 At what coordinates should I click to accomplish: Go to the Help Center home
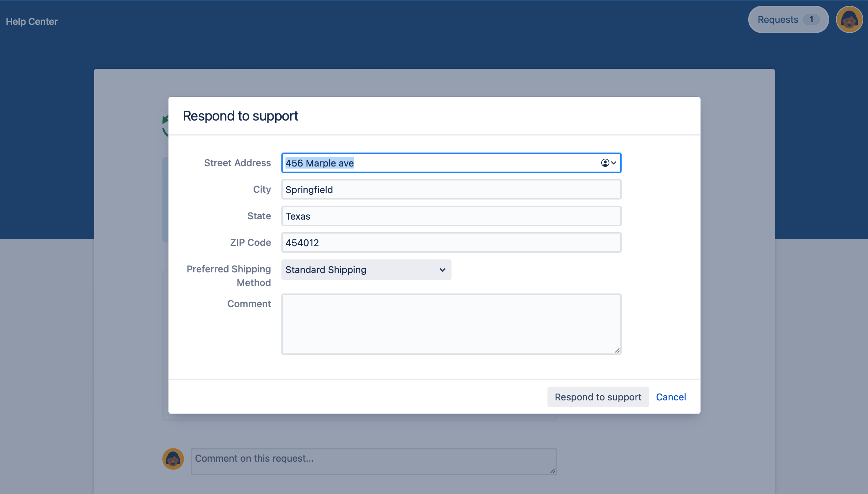pyautogui.click(x=32, y=21)
